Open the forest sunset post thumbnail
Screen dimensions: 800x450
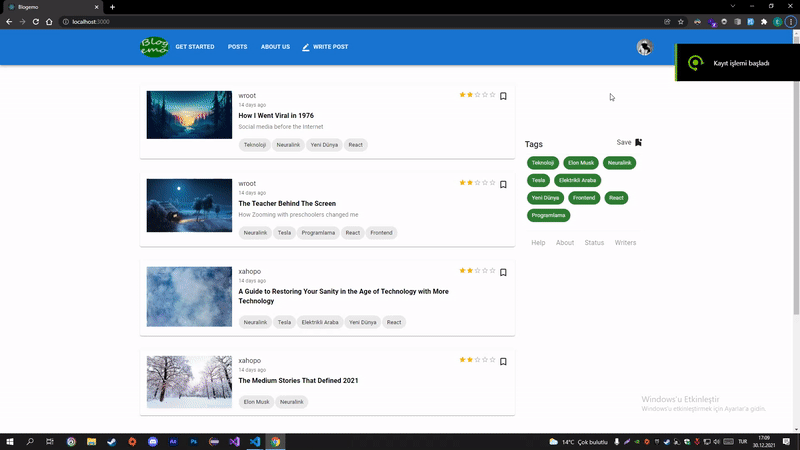(189, 115)
